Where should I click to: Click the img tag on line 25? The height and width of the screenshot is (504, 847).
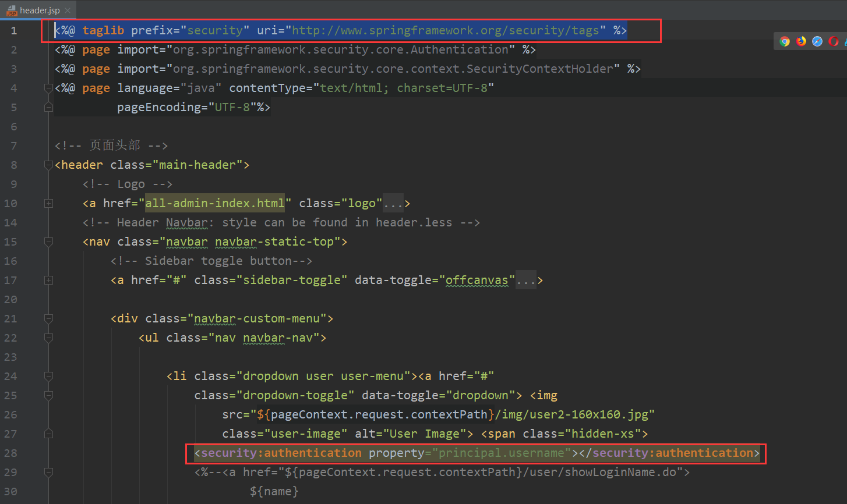544,395
